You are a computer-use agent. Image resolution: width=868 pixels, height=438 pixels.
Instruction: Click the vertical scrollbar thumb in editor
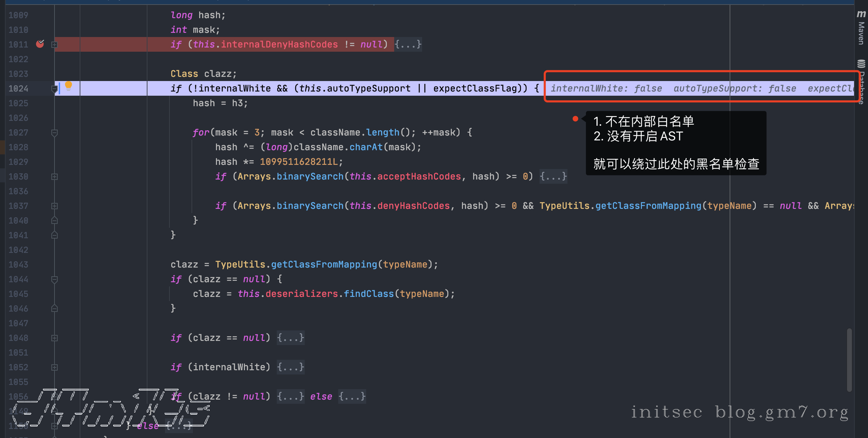coord(849,360)
